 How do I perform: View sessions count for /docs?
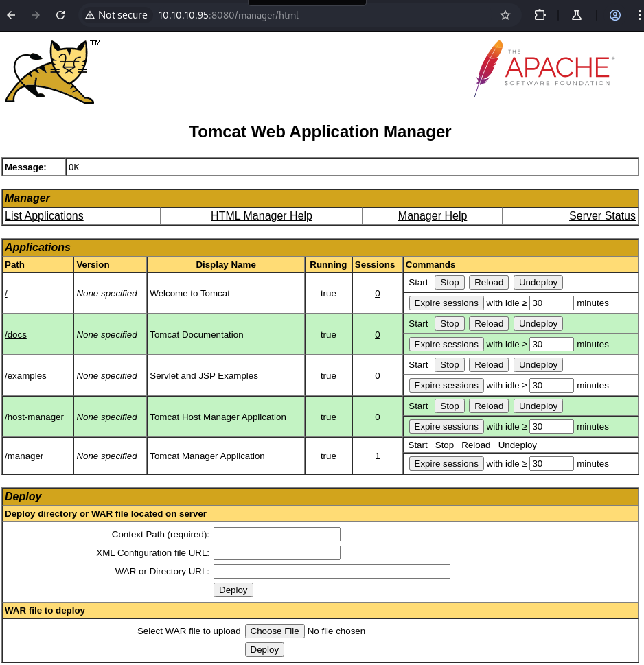click(x=378, y=335)
